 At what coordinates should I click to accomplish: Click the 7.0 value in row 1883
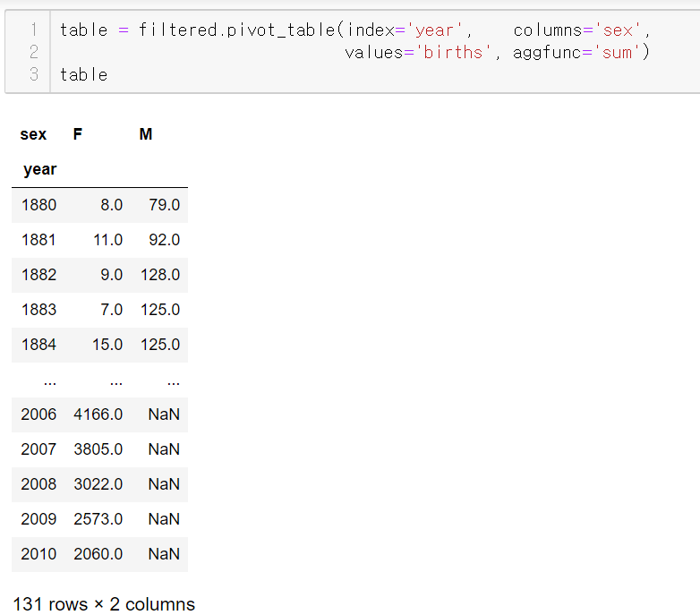[112, 309]
